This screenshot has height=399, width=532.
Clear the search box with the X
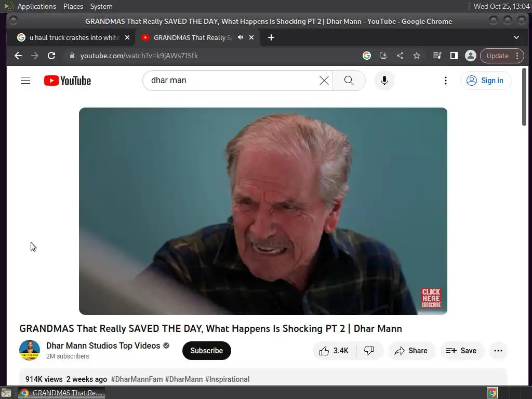pos(324,81)
